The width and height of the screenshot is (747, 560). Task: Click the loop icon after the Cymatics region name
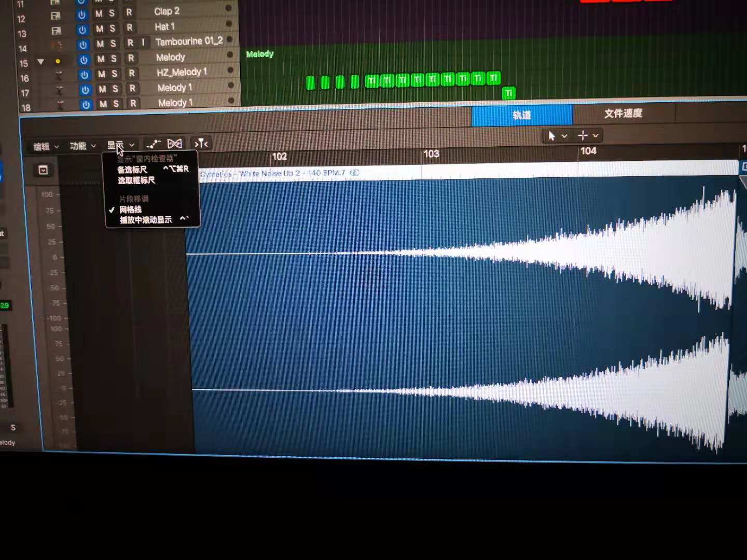(354, 173)
